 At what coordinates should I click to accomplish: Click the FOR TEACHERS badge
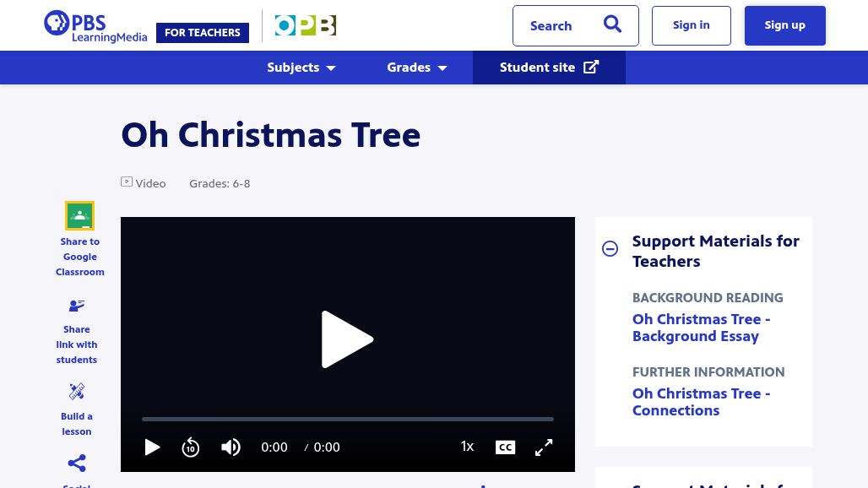[x=203, y=33]
